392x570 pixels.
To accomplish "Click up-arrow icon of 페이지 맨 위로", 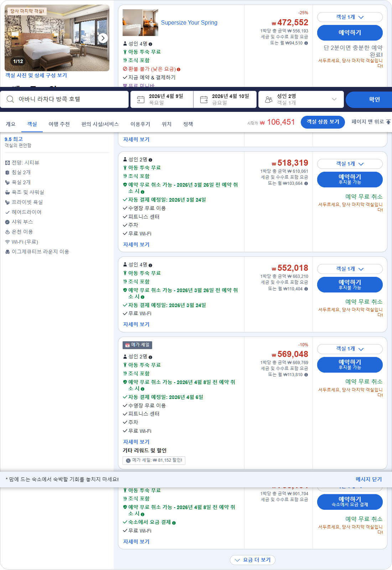I will click(388, 122).
